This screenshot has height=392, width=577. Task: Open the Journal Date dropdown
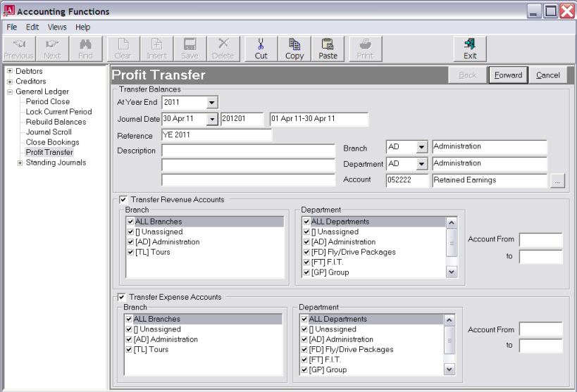(211, 120)
